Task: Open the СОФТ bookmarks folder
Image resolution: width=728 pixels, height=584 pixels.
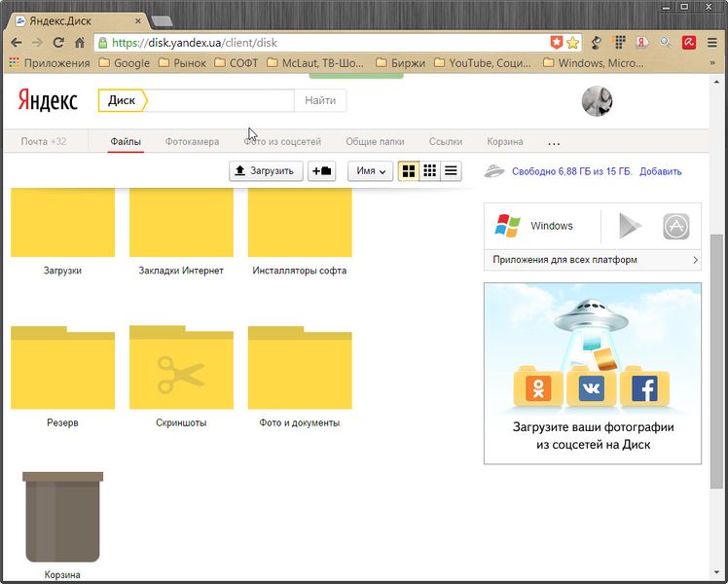Action: coord(237,62)
